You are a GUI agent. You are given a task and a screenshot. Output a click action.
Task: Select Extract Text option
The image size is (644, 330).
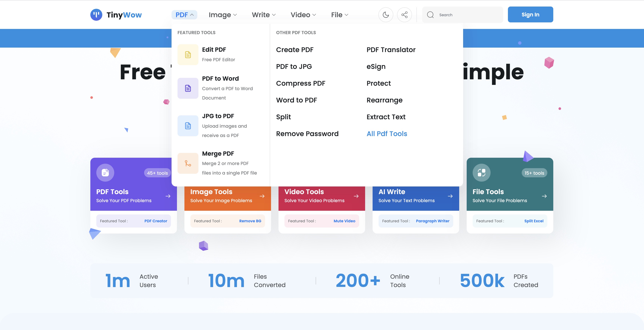coord(386,117)
